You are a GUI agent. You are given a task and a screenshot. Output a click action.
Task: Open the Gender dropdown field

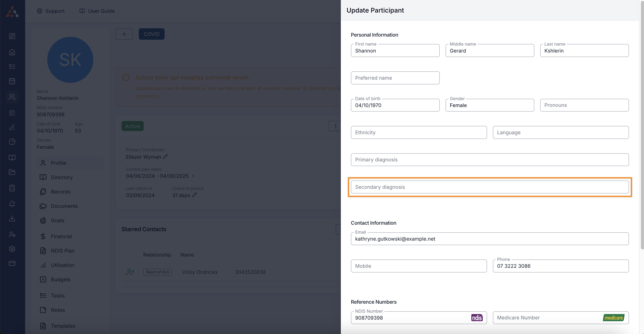pos(490,105)
